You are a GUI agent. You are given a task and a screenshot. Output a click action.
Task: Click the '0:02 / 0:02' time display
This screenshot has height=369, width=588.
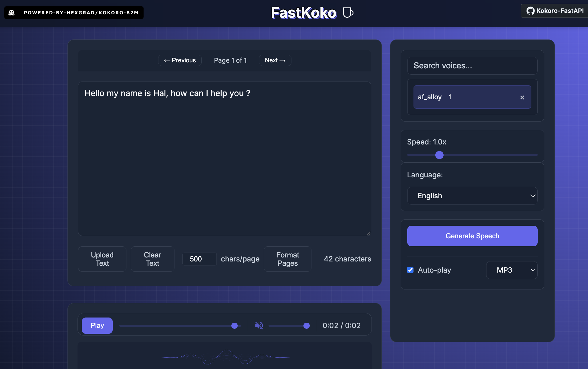341,326
